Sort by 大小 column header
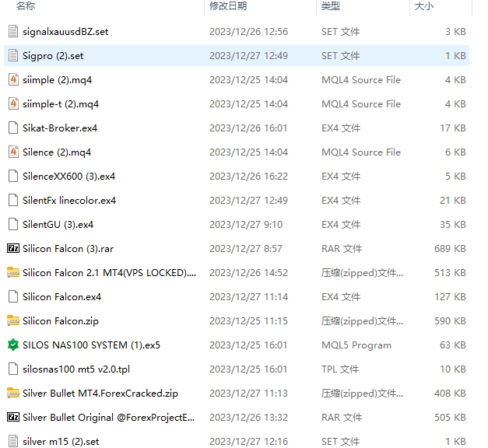 click(x=424, y=6)
